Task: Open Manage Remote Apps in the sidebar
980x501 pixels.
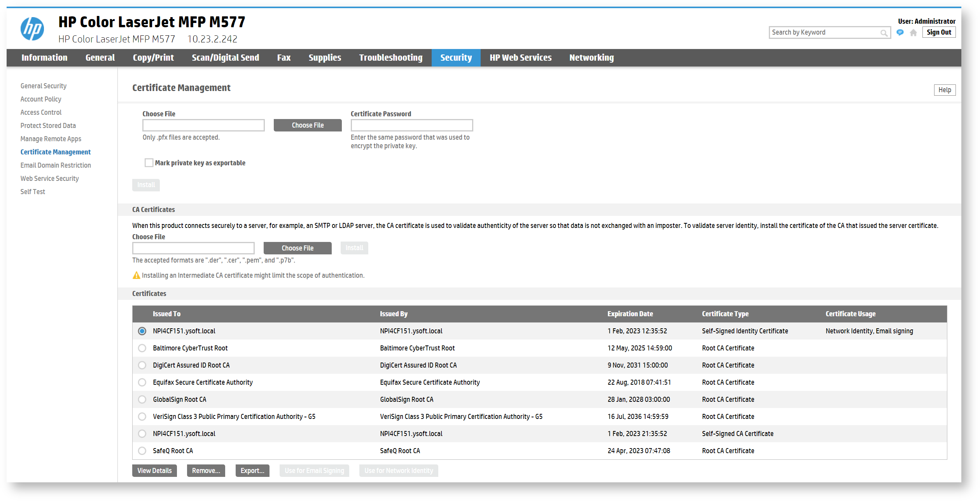Action: [51, 139]
